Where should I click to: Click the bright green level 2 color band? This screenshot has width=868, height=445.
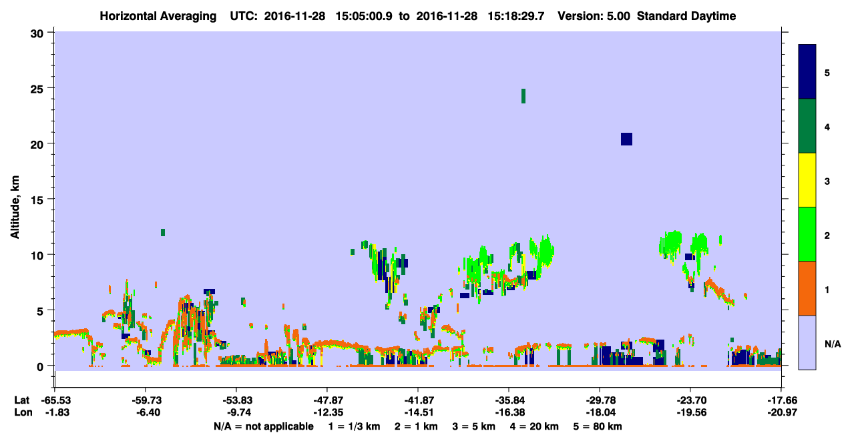coord(807,234)
